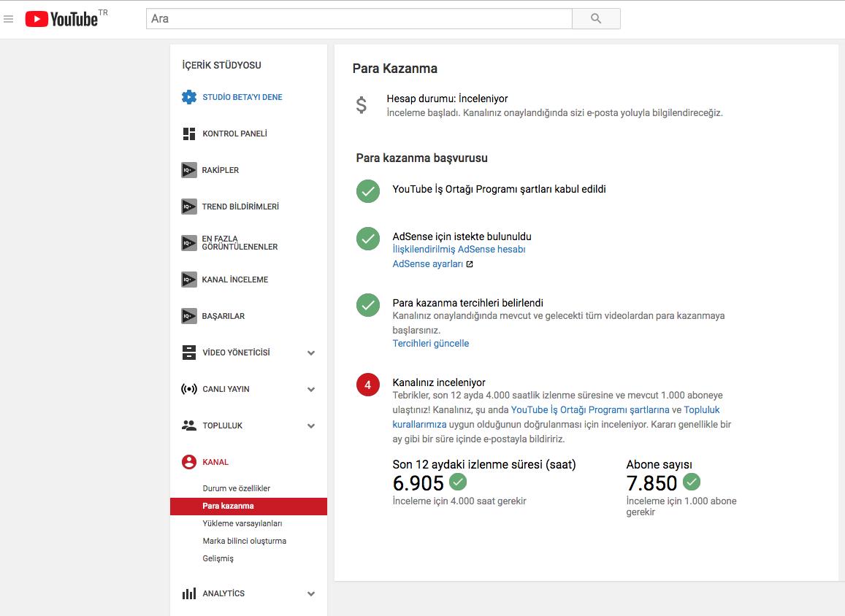Select the 7.850 subscriber count
The image size is (845, 616).
651,483
